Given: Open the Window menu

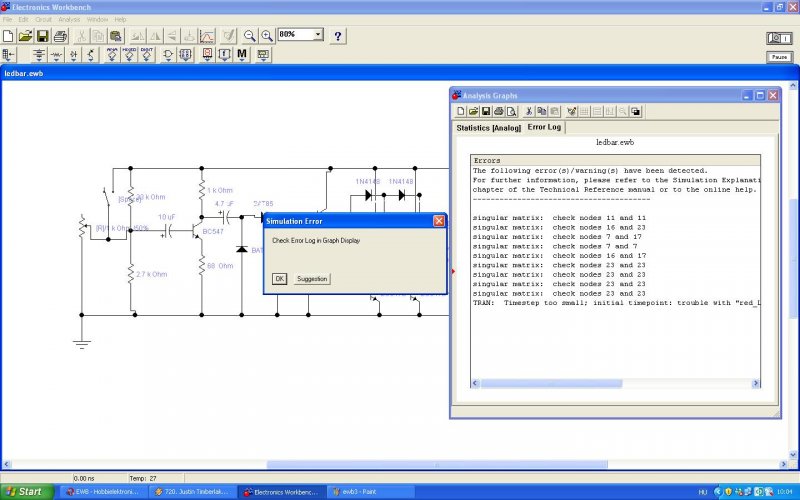Looking at the screenshot, I should [x=97, y=19].
